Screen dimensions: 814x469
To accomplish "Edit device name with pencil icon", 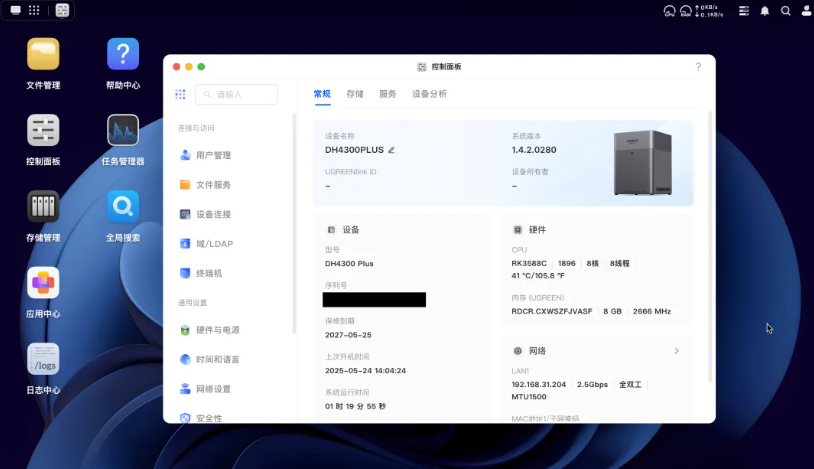I will coord(391,150).
